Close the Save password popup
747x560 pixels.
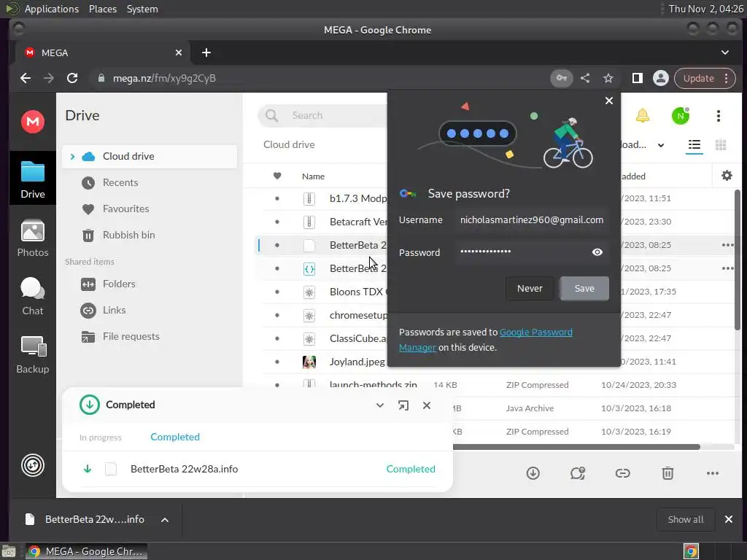608,101
